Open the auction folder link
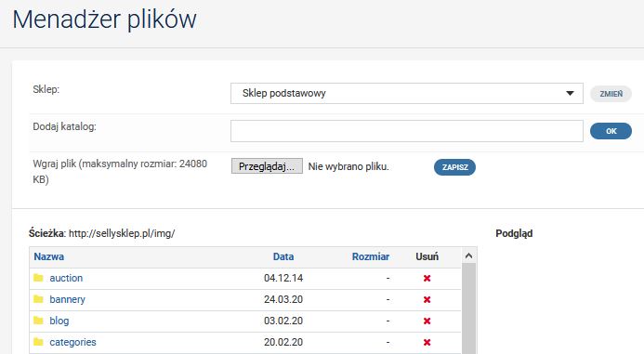Screen dimensions: 644x354 click(x=66, y=278)
